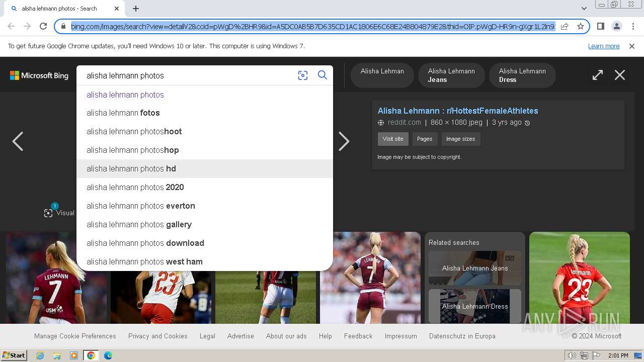
Task: Open Windows Media Player taskbar icon
Action: pyautogui.click(x=74, y=355)
